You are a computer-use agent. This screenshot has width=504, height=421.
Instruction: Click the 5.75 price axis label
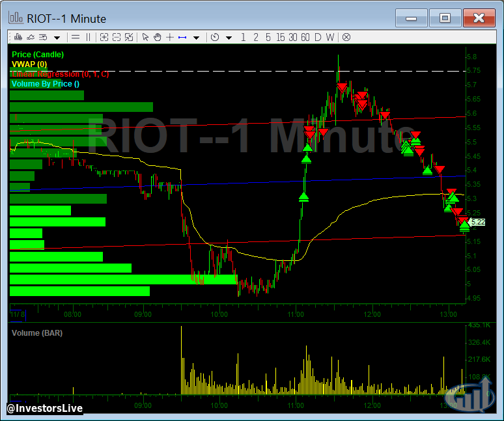(x=474, y=71)
